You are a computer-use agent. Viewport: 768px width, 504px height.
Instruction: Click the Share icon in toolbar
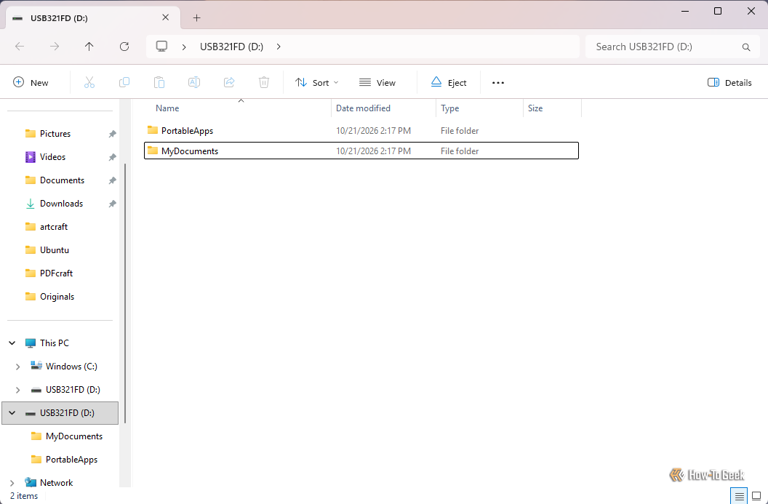[x=229, y=82]
